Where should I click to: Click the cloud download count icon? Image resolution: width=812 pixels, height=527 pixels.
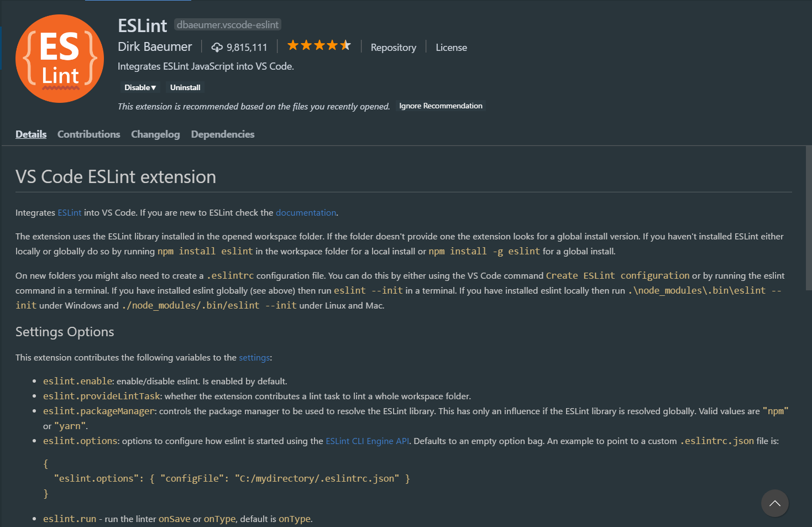click(217, 48)
